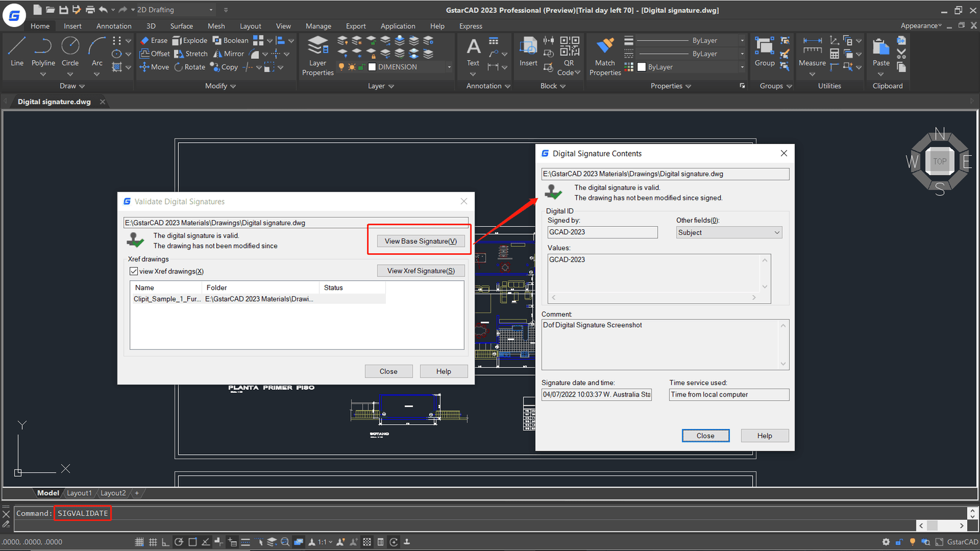Image resolution: width=980 pixels, height=551 pixels.
Task: Open the 2D Drafting workspace dropdown
Action: coord(211,10)
